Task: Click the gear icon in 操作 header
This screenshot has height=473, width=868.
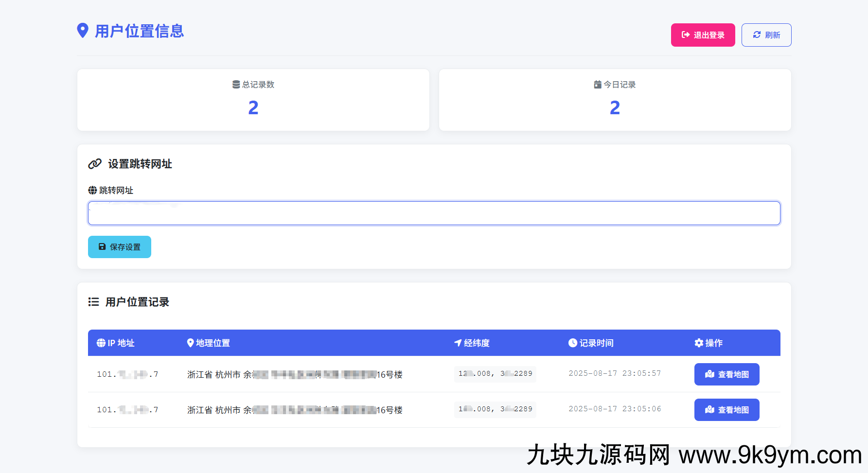Action: [x=699, y=343]
